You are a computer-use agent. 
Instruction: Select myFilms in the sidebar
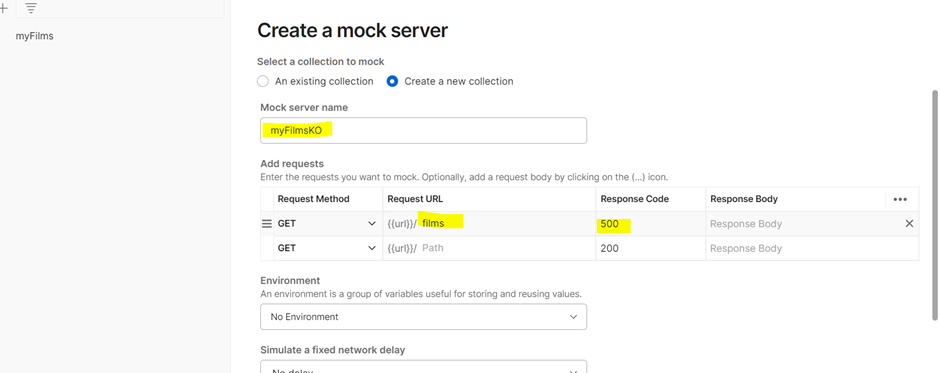pos(34,36)
